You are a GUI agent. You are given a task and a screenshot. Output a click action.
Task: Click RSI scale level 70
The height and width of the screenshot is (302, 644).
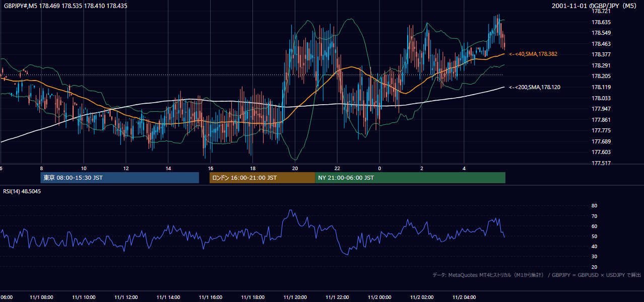594,216
